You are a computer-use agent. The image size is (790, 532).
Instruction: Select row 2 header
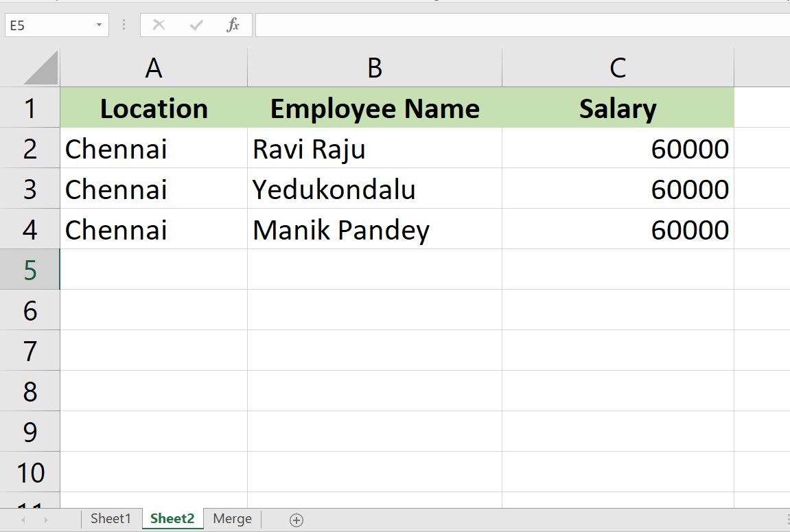(x=30, y=148)
